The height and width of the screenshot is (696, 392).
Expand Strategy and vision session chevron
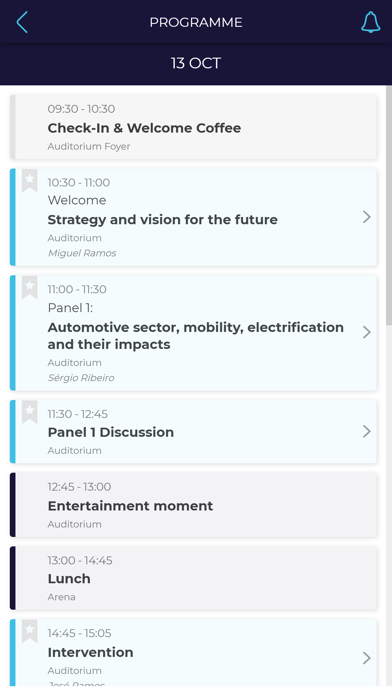pyautogui.click(x=367, y=217)
